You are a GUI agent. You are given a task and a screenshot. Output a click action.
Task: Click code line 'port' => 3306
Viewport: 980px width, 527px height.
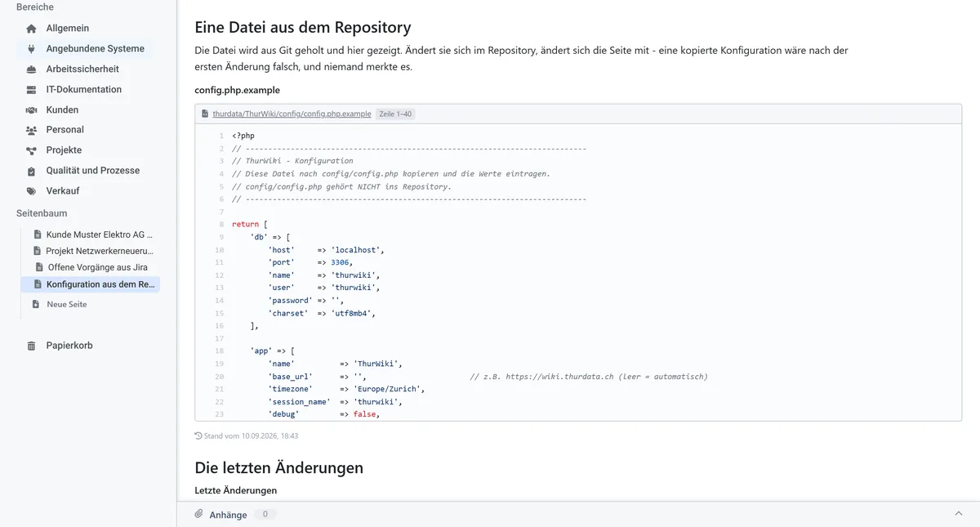tap(311, 262)
